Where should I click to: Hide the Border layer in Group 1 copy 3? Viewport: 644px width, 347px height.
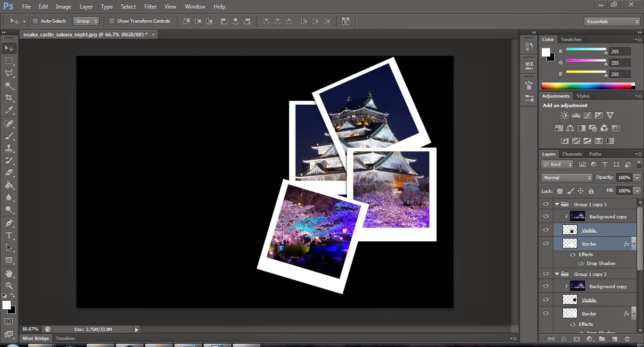(546, 244)
